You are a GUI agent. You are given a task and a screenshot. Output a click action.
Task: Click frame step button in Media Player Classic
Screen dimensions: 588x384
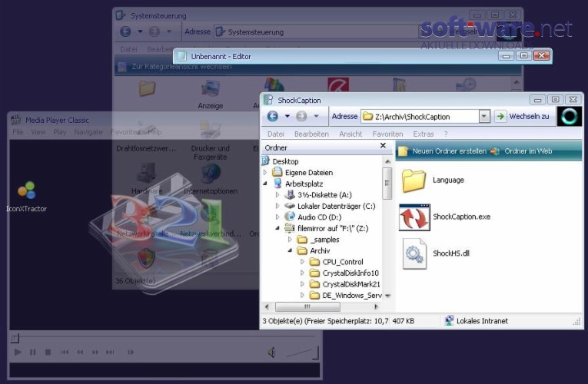(131, 353)
